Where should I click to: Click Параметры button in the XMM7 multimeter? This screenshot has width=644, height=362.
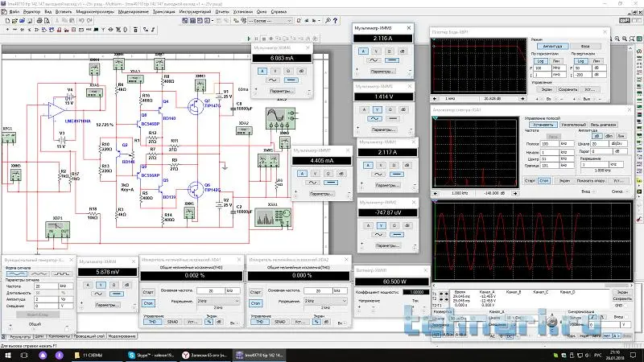coord(321,194)
